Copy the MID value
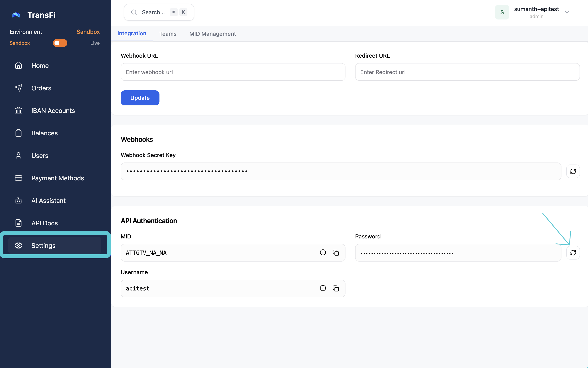 (x=336, y=253)
